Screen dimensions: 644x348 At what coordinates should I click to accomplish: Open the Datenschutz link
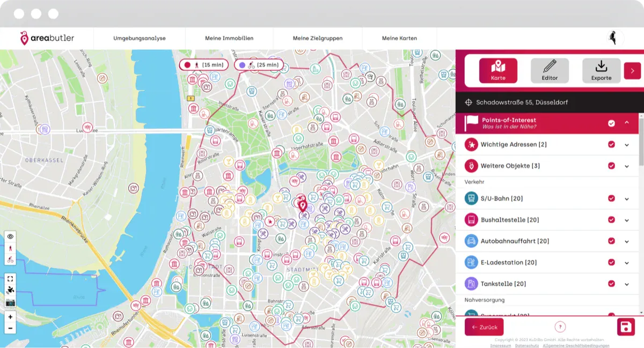coord(527,346)
